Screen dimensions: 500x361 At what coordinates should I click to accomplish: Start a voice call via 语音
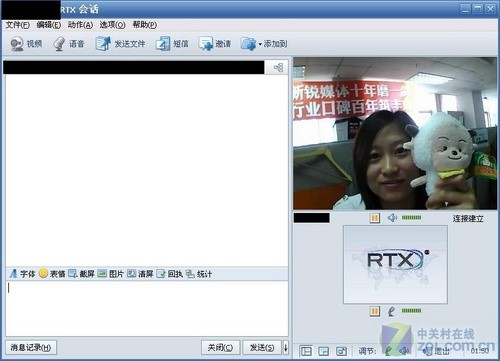[59, 44]
